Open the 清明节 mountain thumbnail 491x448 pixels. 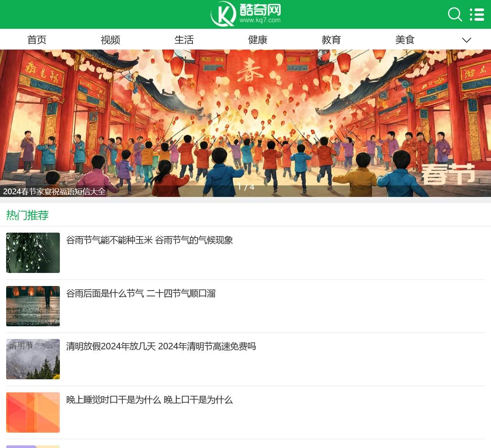pyautogui.click(x=33, y=359)
